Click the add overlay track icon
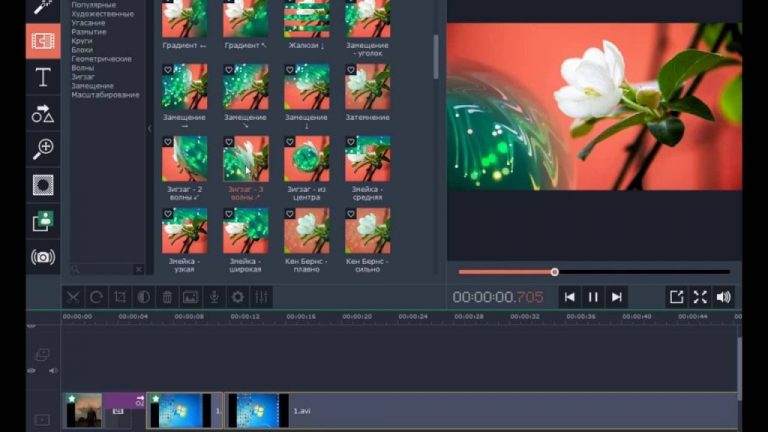 (x=42, y=354)
